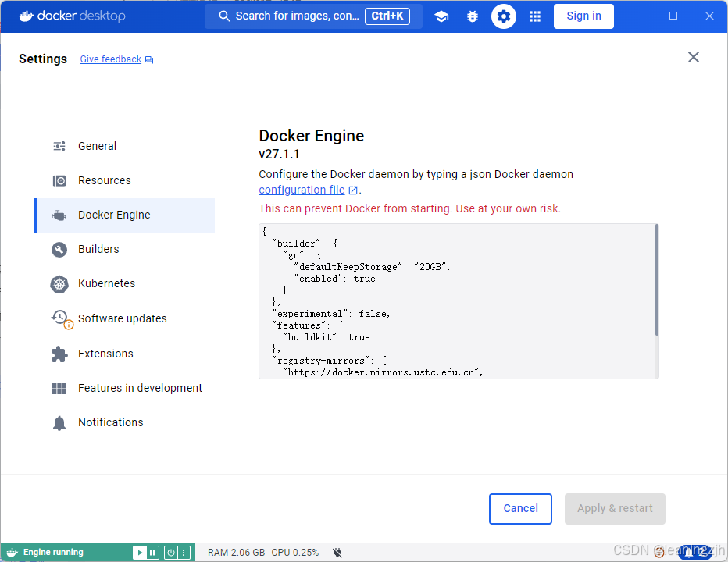Click the "defaultKeepStorage" line in editor
This screenshot has width=728, height=562.
tap(372, 267)
